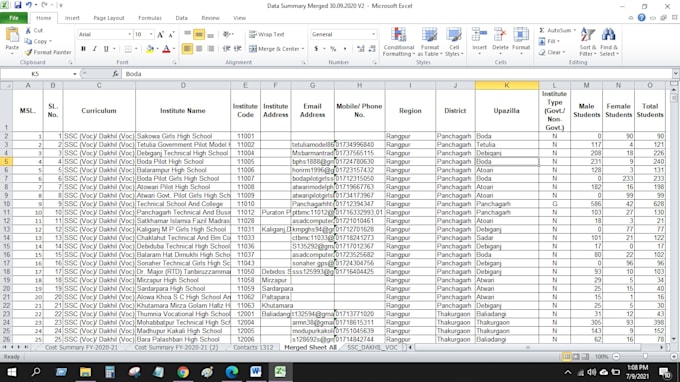This screenshot has height=382, width=680.
Task: Click the Name Box showing K5
Action: (x=37, y=74)
